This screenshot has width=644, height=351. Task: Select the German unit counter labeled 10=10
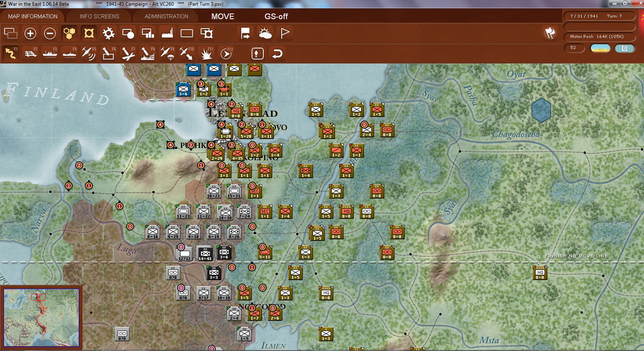224,294
